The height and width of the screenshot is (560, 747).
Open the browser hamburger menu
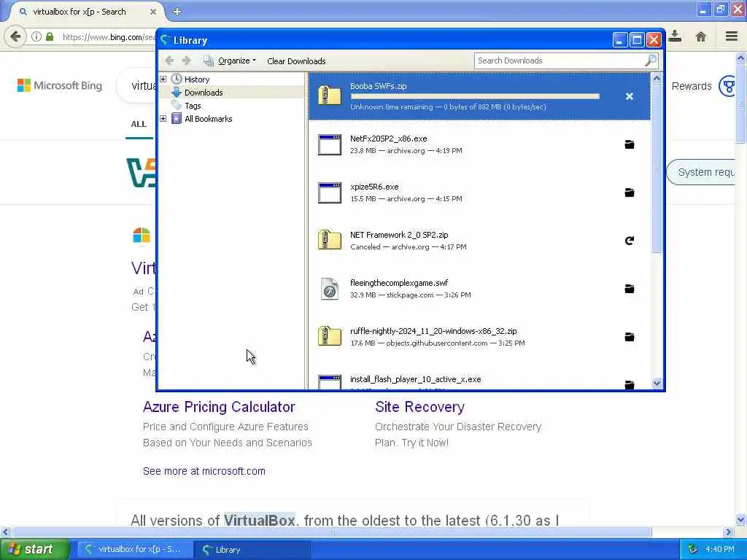[x=732, y=36]
